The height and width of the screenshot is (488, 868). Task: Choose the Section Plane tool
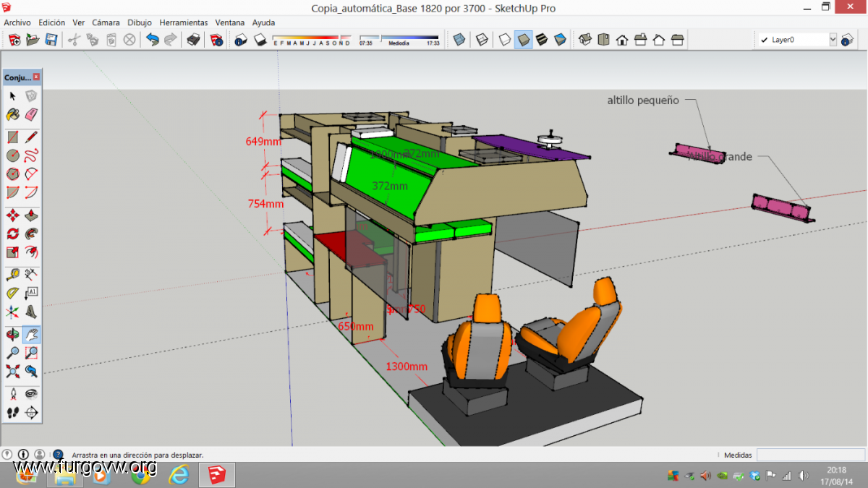[x=31, y=413]
